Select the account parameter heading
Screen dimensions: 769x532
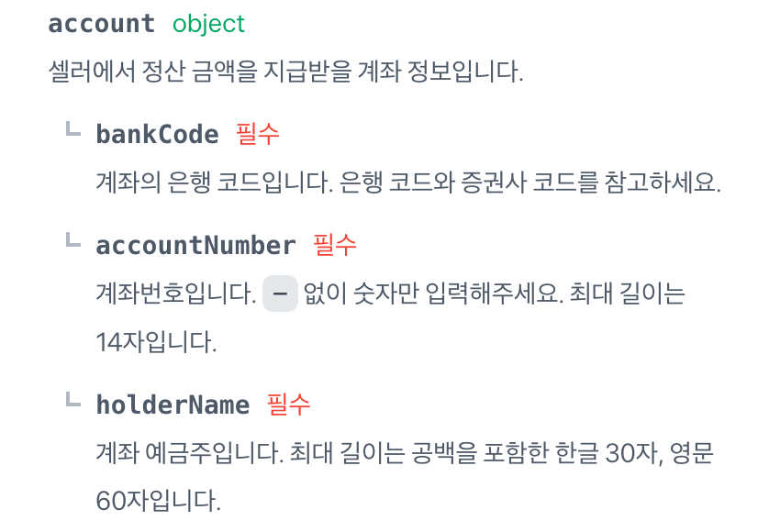(x=101, y=24)
